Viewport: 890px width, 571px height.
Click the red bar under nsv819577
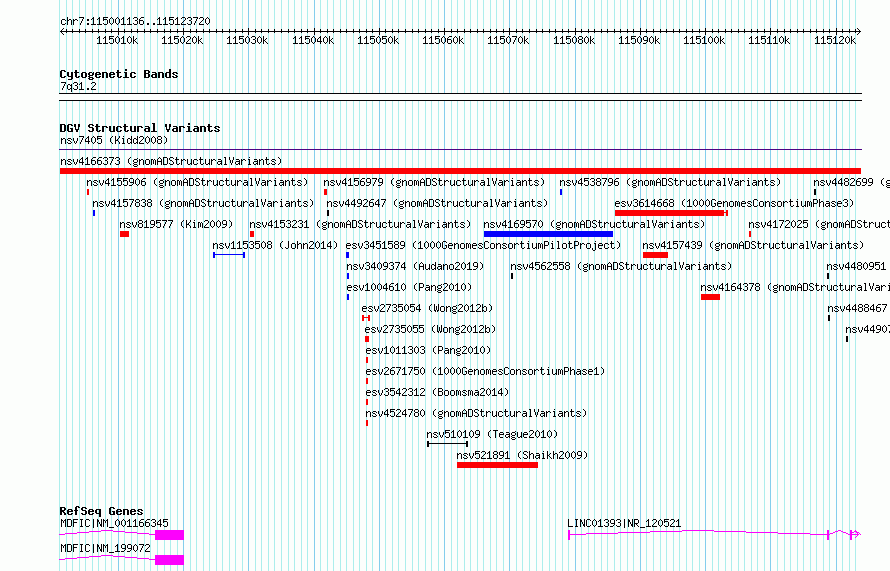(x=124, y=234)
